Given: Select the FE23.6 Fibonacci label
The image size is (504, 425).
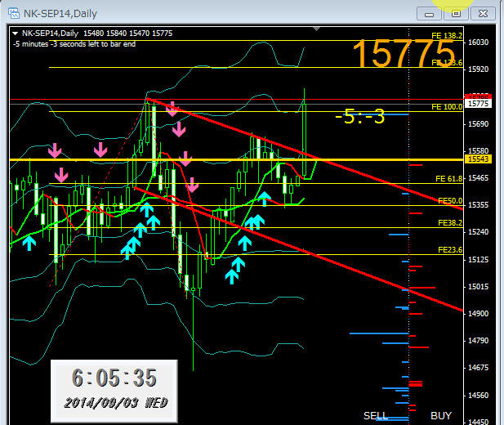Looking at the screenshot, I should tap(450, 250).
